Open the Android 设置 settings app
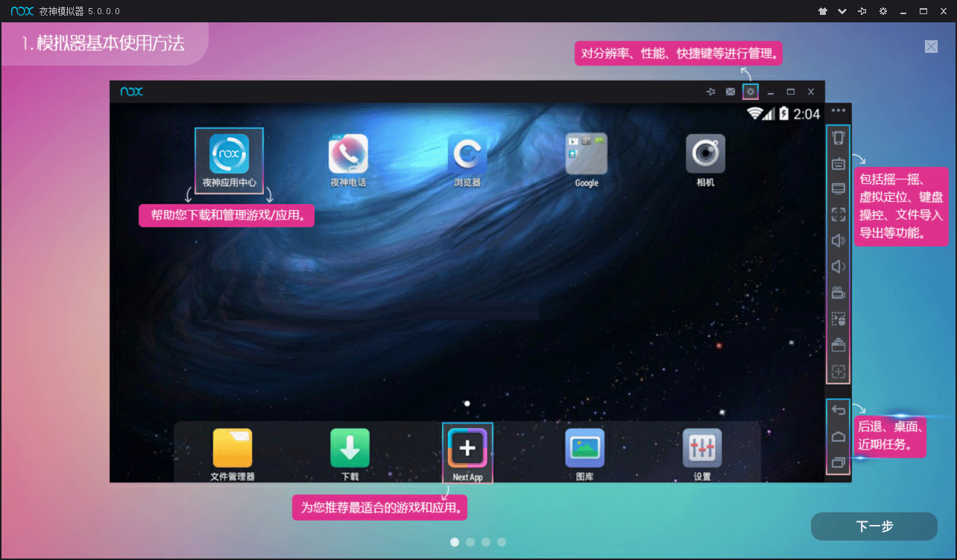 [x=702, y=454]
